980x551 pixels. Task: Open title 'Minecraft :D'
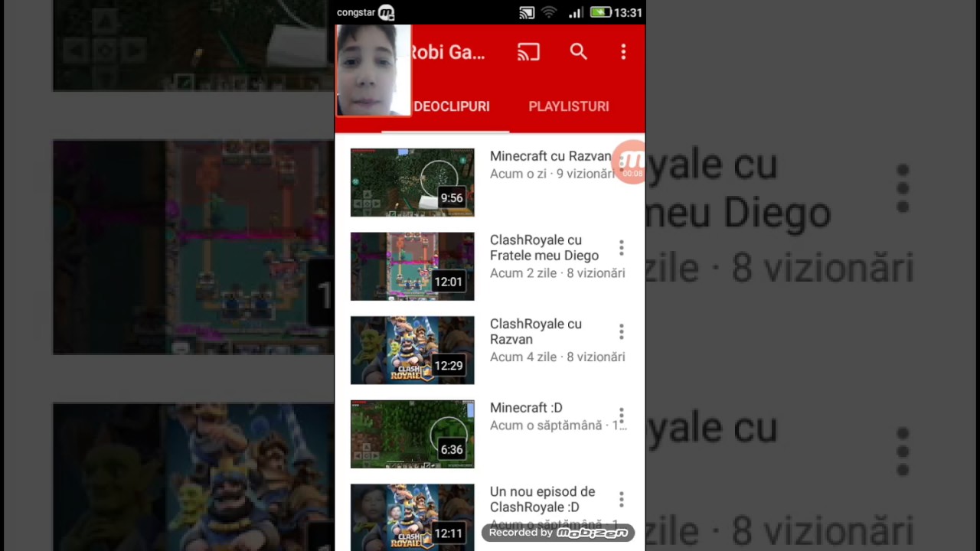pyautogui.click(x=526, y=408)
